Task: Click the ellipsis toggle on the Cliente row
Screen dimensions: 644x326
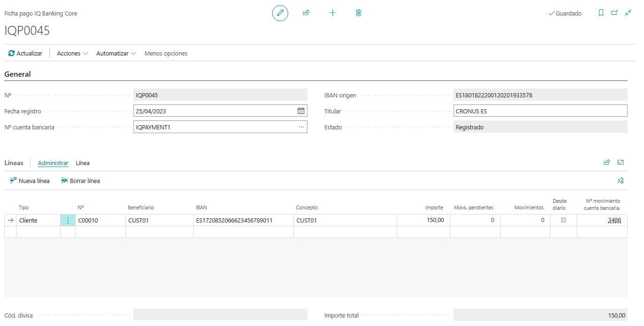Action: (68, 220)
